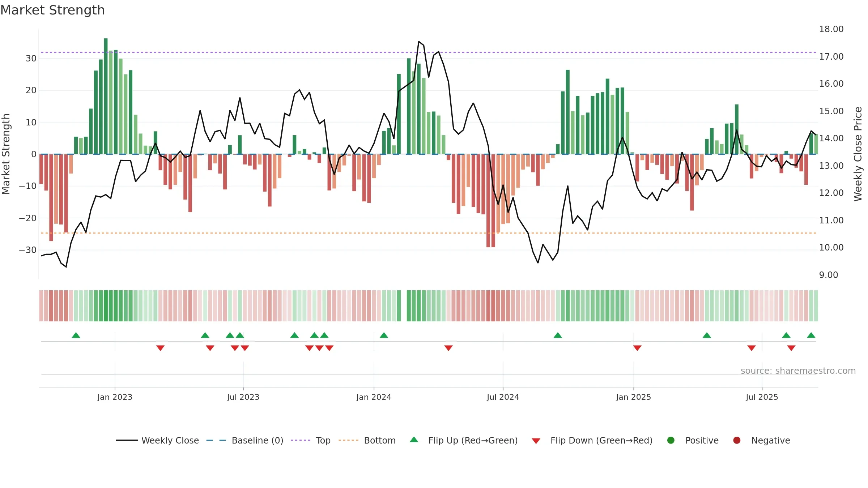The image size is (868, 488).
Task: Select the first flip-down marker in early 2023
Action: (161, 348)
